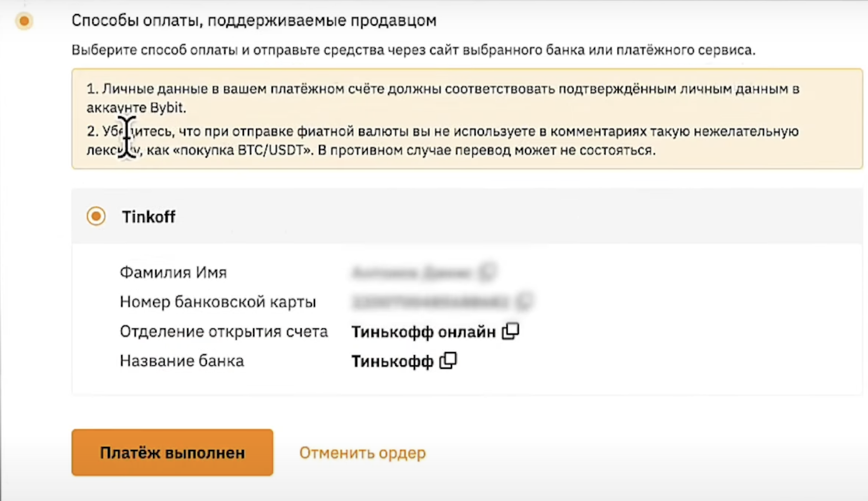868x501 pixels.
Task: Click the blurred "Фамилия Имя" value
Action: click(x=412, y=272)
